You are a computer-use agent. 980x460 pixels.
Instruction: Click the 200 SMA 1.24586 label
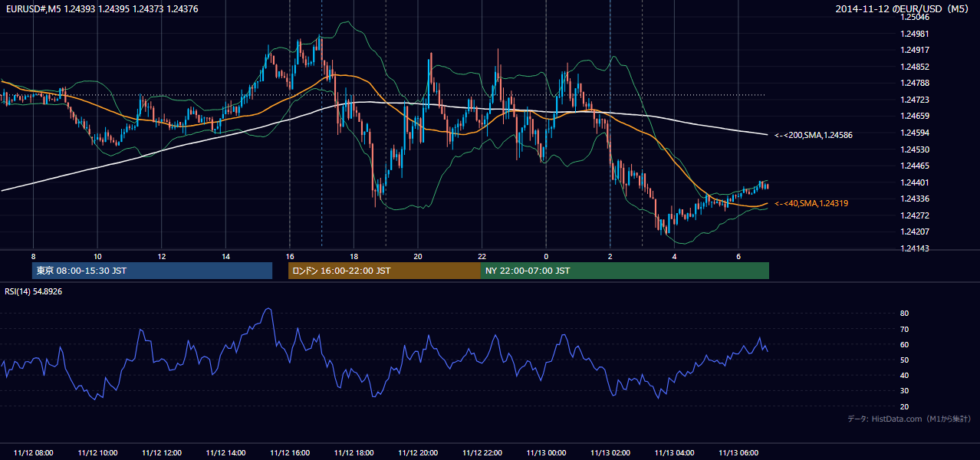(814, 135)
